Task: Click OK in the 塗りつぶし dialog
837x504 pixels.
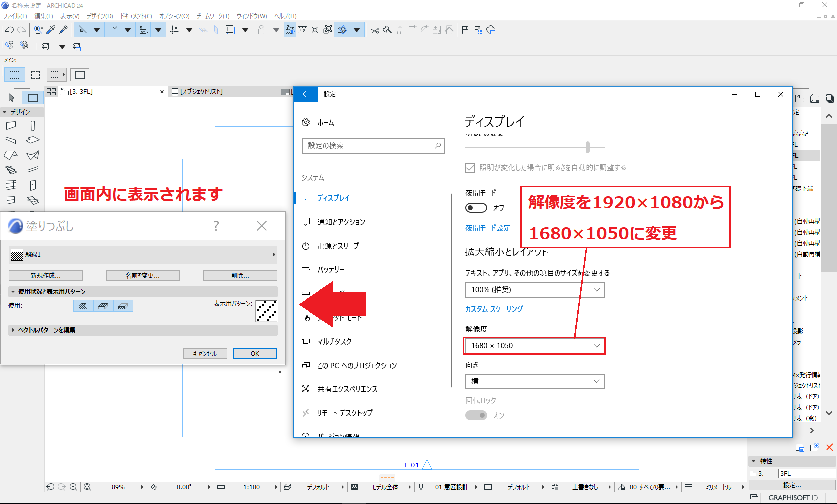Action: (x=255, y=354)
